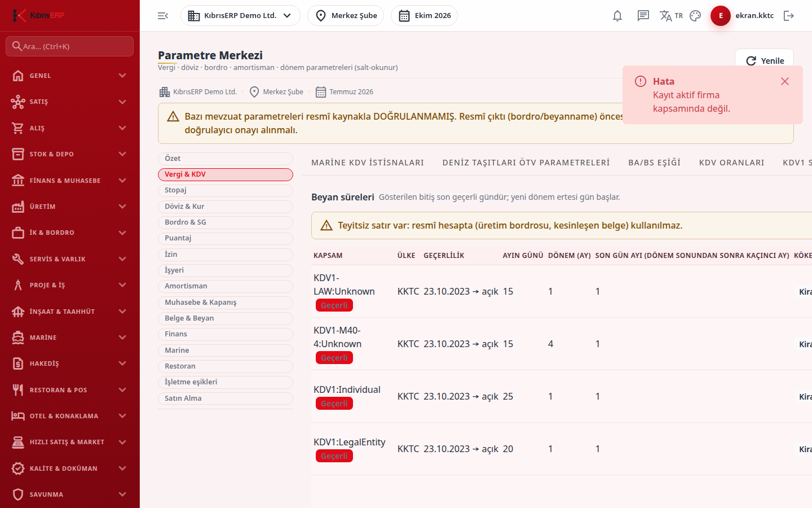812x508 pixels.
Task: Select the İşletme eşikleri category
Action: point(226,382)
